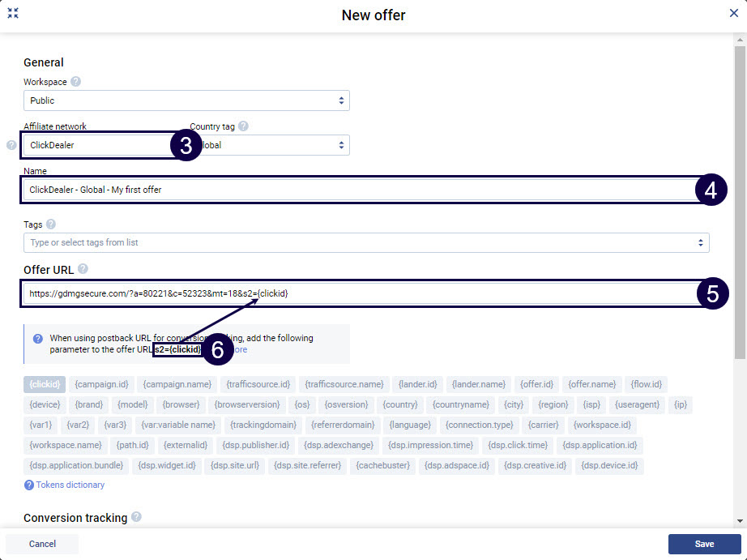The height and width of the screenshot is (560, 747).
Task: Click the offer Name text field
Action: (356, 190)
